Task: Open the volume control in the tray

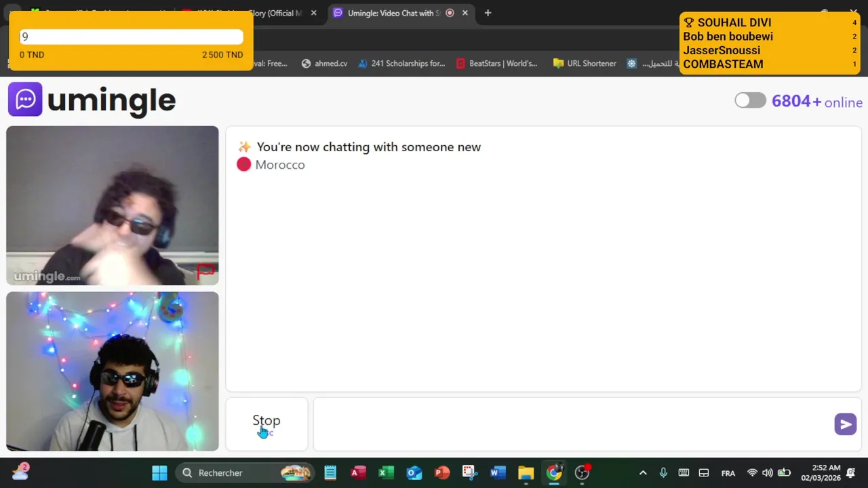Action: 767,473
